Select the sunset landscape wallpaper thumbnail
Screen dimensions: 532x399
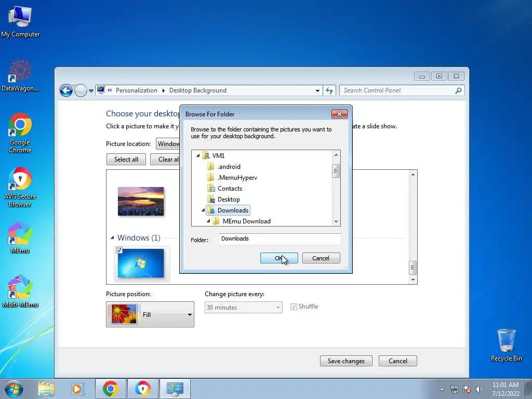point(141,201)
